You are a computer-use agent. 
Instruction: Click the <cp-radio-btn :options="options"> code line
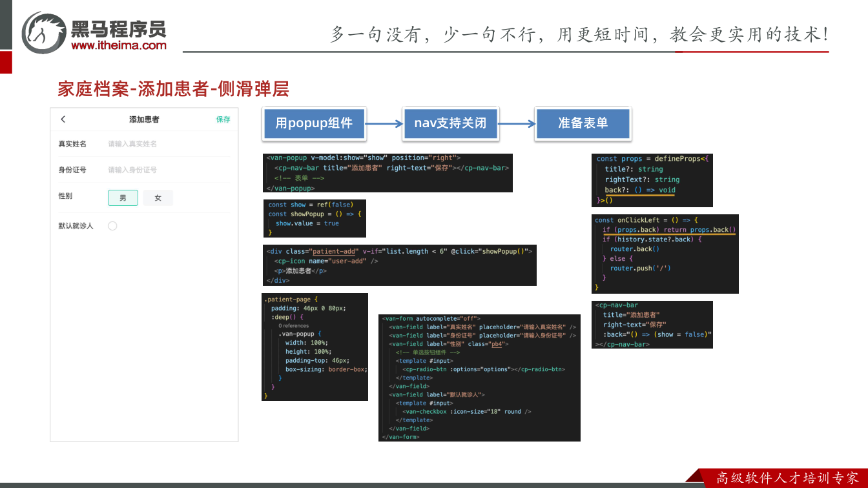(484, 369)
